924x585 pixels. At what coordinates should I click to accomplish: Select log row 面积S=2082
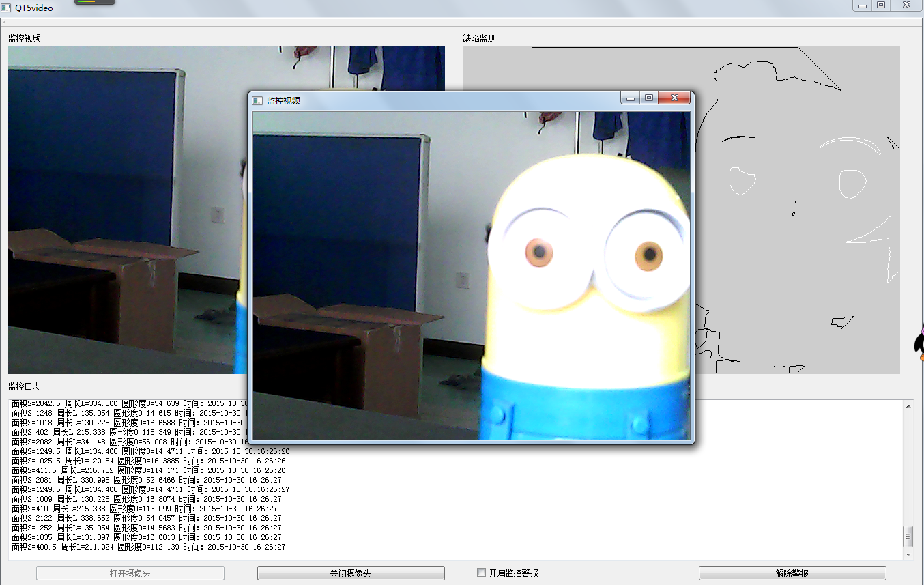coord(130,442)
